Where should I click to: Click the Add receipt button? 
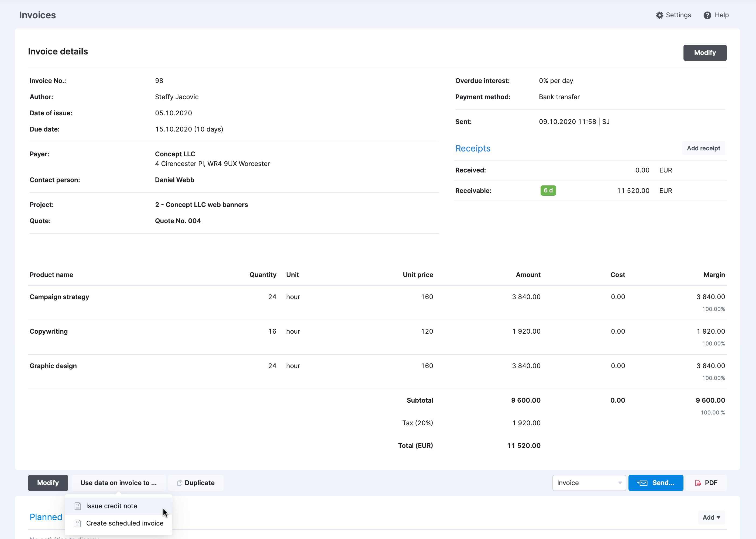[703, 148]
